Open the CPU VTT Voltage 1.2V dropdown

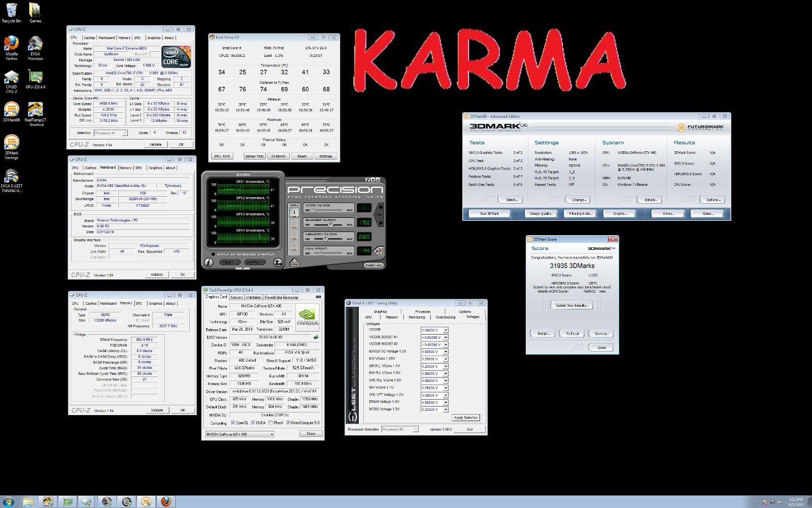click(x=446, y=395)
